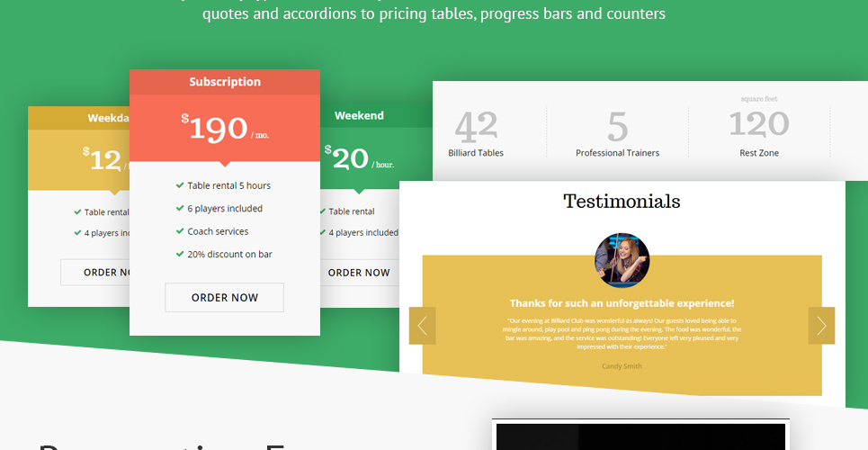The width and height of the screenshot is (868, 450).
Task: Order the Subscription plan now
Action: (x=224, y=298)
